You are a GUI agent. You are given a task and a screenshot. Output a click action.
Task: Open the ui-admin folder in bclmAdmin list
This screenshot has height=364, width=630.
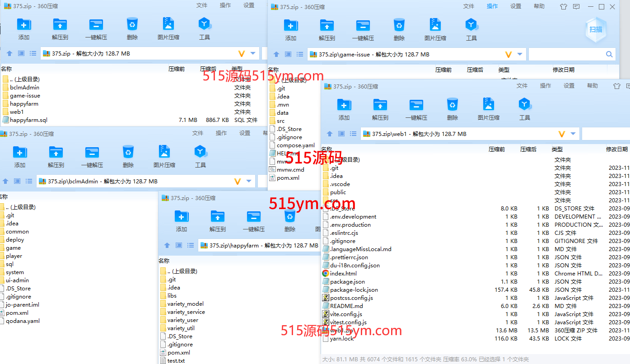click(17, 280)
